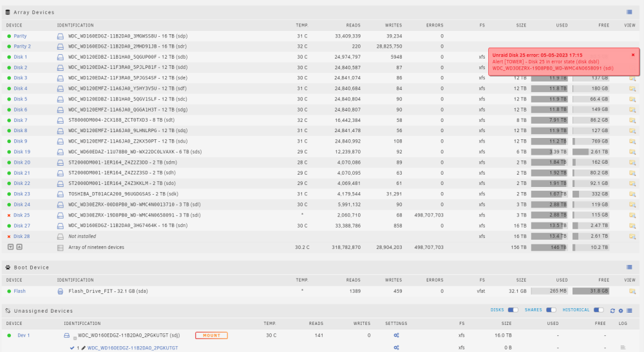
Task: Browse the Flash boot device with its View icon
Action: point(632,291)
